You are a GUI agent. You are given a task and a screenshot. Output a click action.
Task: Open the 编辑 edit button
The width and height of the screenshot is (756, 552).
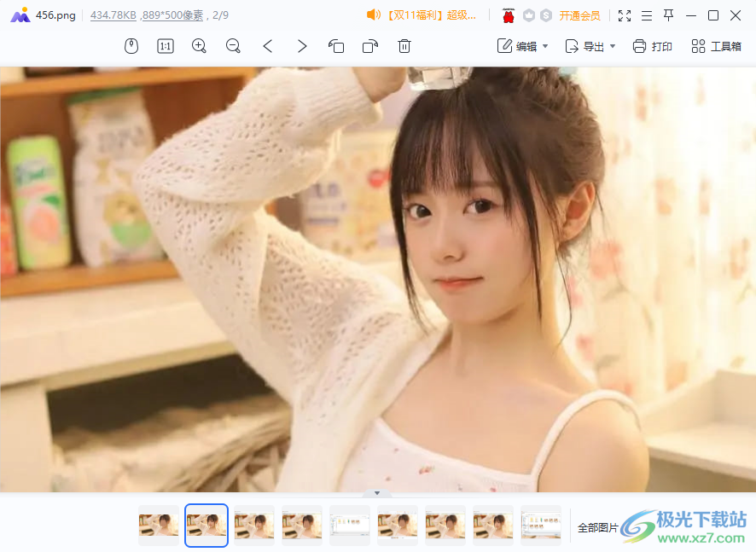coord(517,46)
